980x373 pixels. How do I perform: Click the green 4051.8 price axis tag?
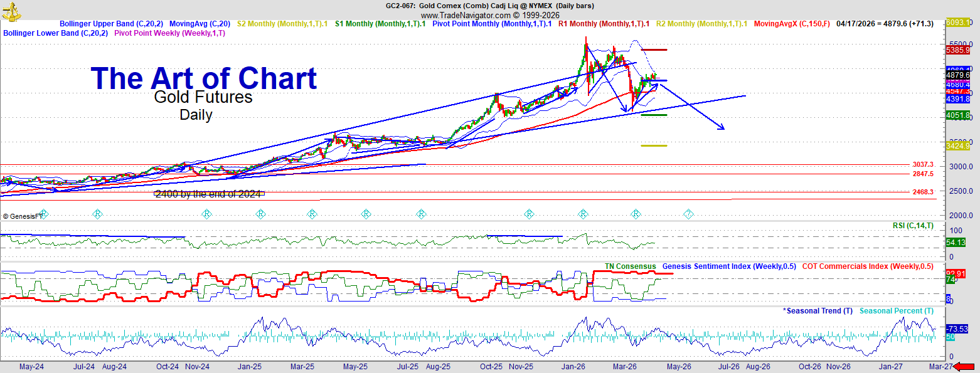tap(958, 115)
